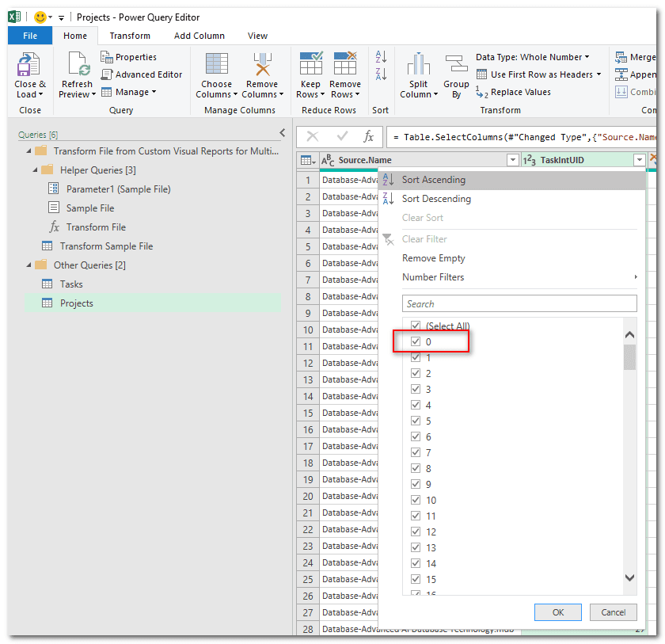
Task: Click the filter list scroll up arrow
Action: click(630, 335)
